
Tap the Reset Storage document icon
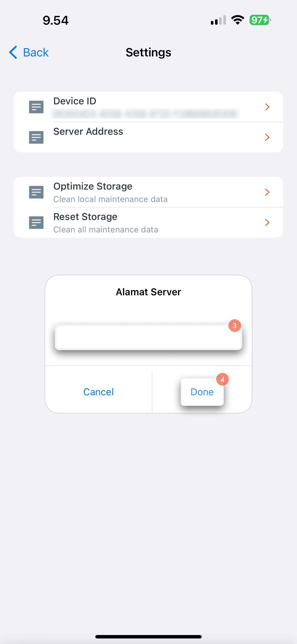pyautogui.click(x=36, y=222)
